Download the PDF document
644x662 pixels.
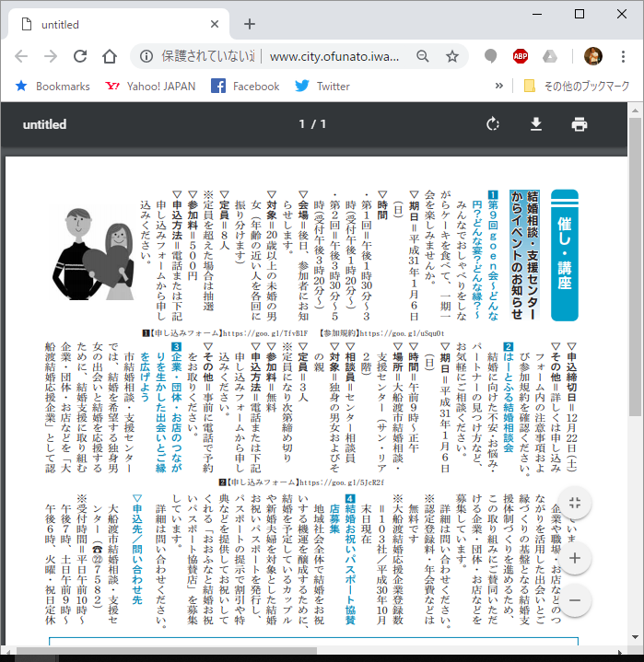[x=536, y=124]
